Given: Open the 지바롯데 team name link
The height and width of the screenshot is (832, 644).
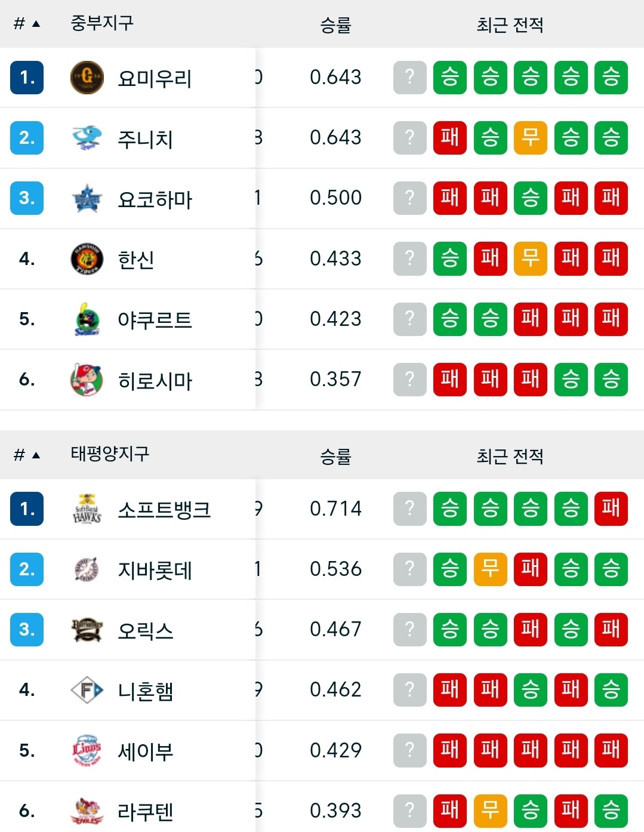Looking at the screenshot, I should [155, 570].
